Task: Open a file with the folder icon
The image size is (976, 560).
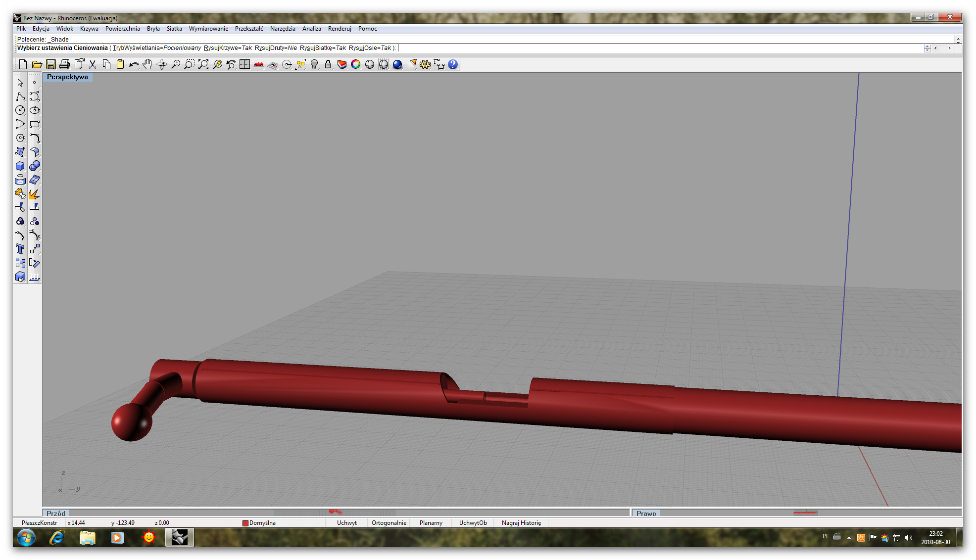Action: click(x=37, y=64)
